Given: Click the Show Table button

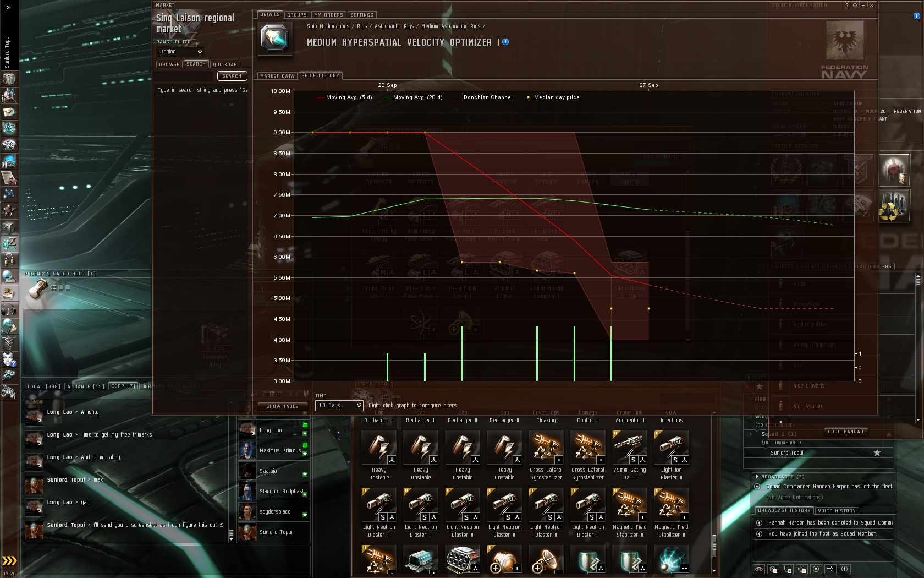Looking at the screenshot, I should (x=282, y=406).
